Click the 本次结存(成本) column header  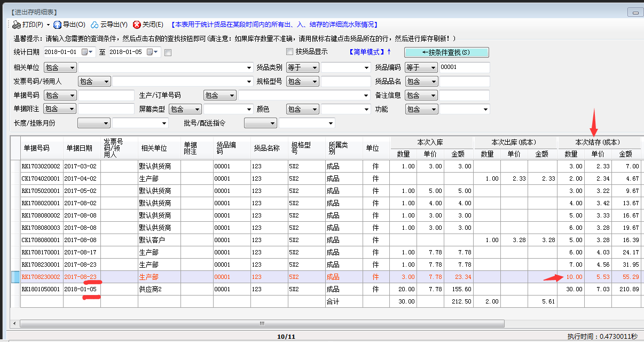pos(598,142)
